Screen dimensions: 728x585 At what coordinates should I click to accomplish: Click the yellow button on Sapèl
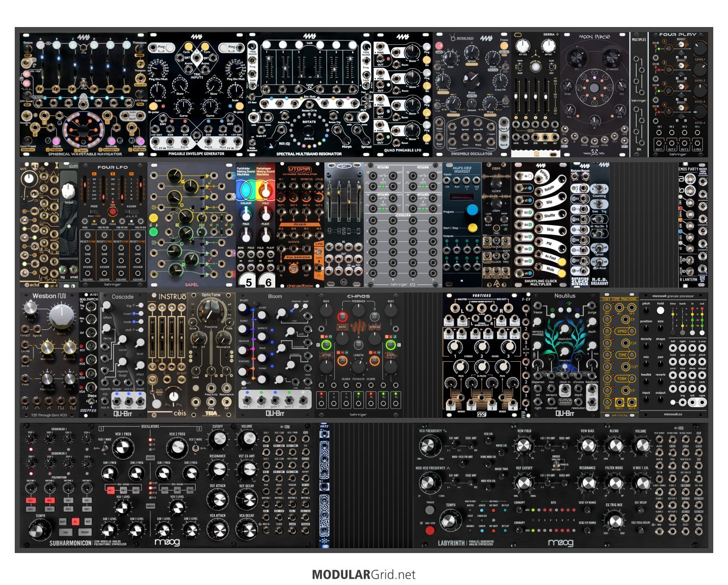click(x=153, y=217)
